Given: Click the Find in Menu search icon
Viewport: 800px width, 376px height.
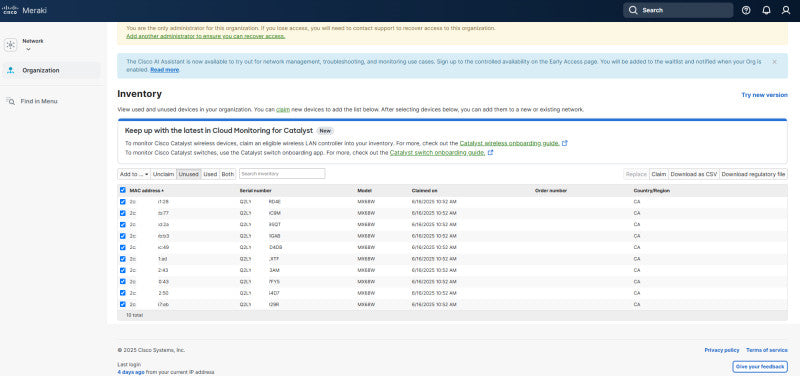Looking at the screenshot, I should (11, 102).
